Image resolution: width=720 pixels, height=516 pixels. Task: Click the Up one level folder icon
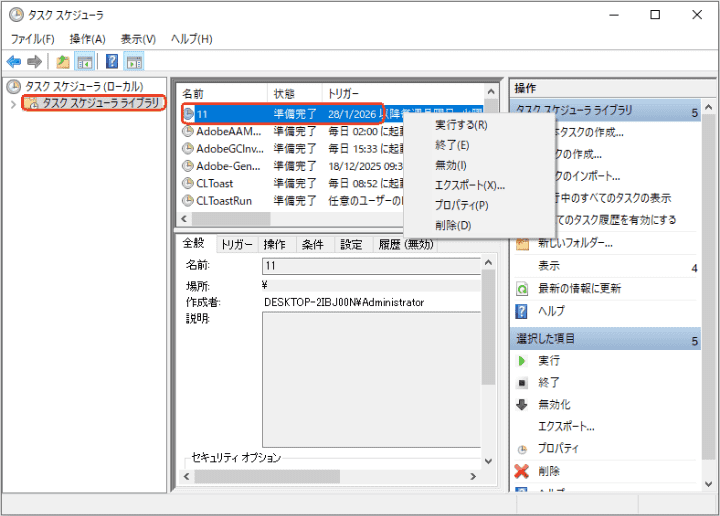(x=63, y=61)
